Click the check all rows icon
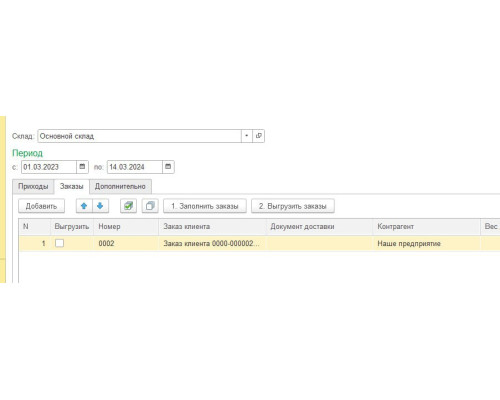The height and width of the screenshot is (400, 500). (x=128, y=206)
